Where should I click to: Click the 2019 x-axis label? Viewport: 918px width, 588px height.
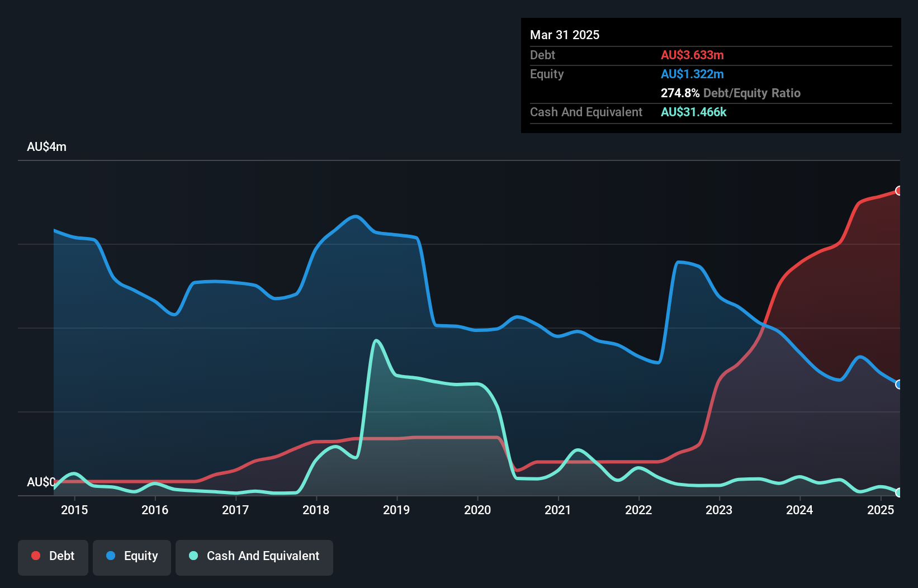(396, 510)
